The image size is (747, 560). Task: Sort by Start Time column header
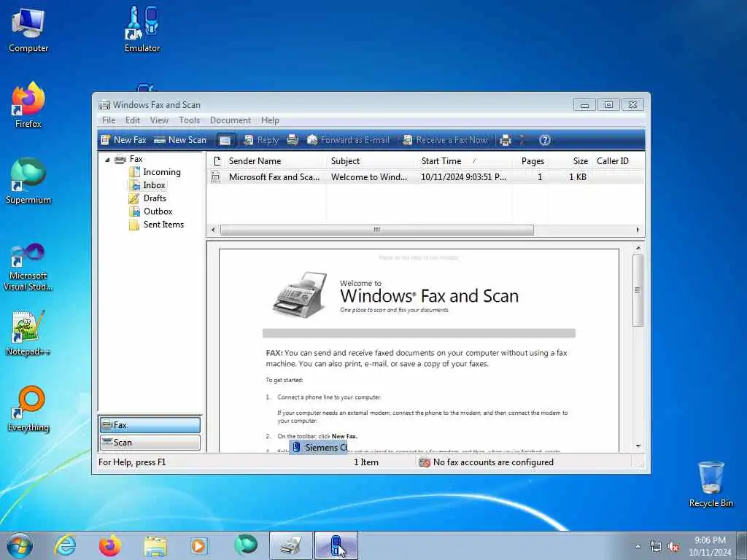point(465,161)
